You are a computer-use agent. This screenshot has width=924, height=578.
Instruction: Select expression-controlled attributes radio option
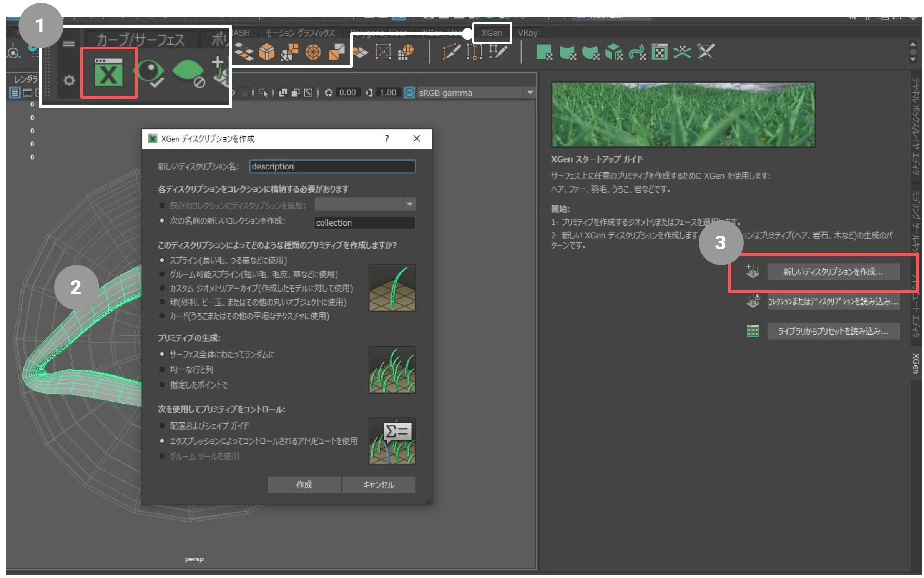162,441
